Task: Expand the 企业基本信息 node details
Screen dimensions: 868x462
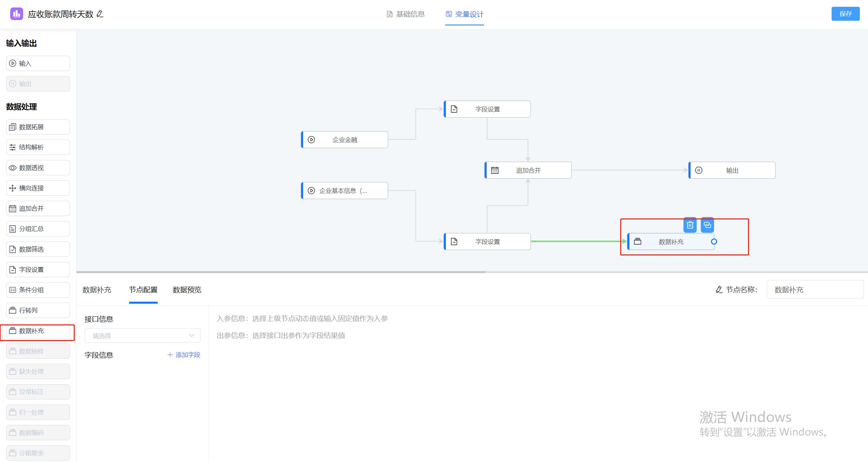Action: click(344, 190)
